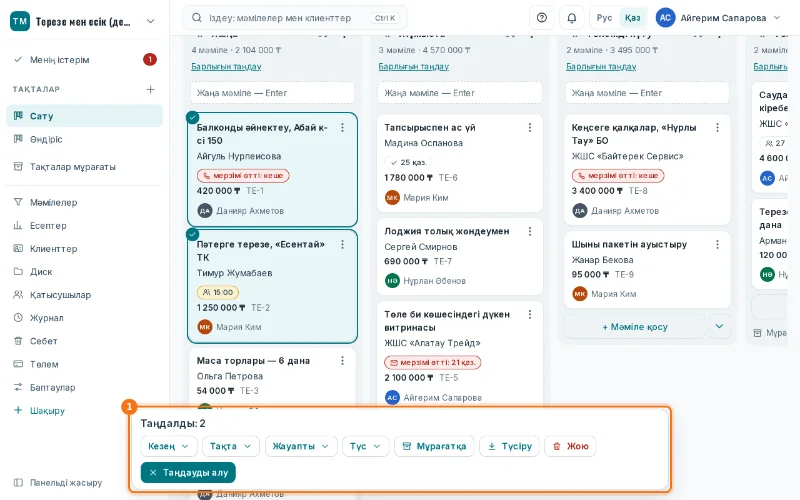
Task: Click Барлығын таңдау in first column
Action: coord(226,66)
